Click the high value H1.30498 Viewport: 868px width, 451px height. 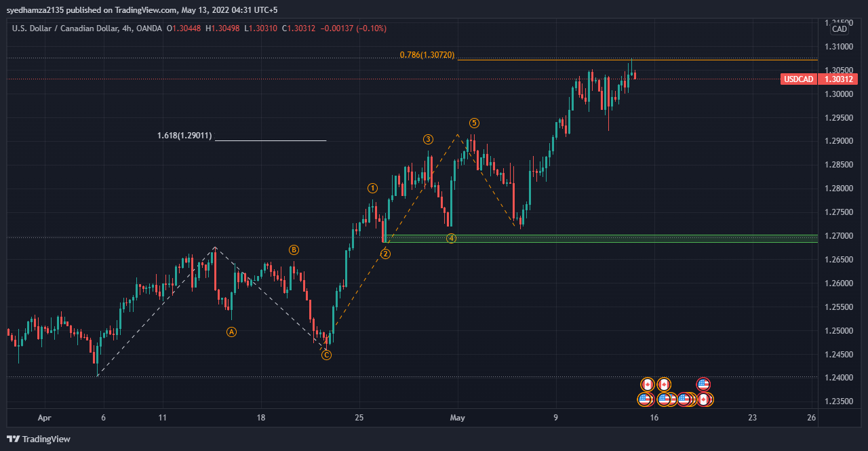pos(223,28)
